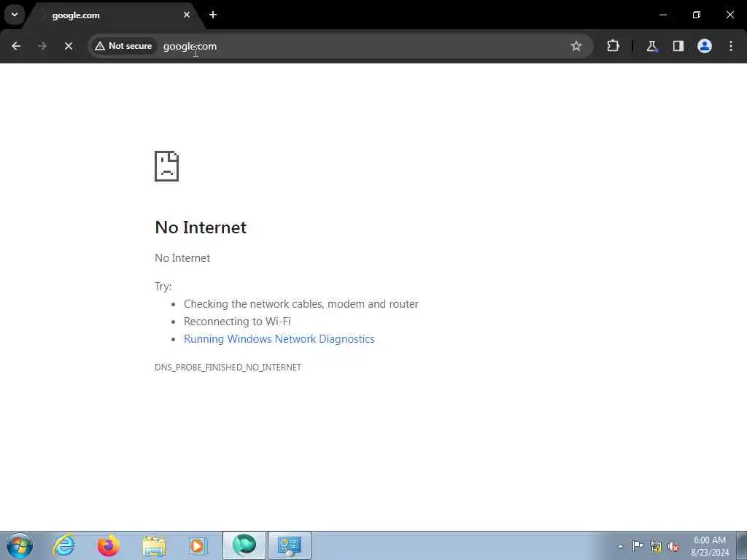Open the Action Center flag icon
Viewport: 747px width, 560px height.
pos(638,545)
